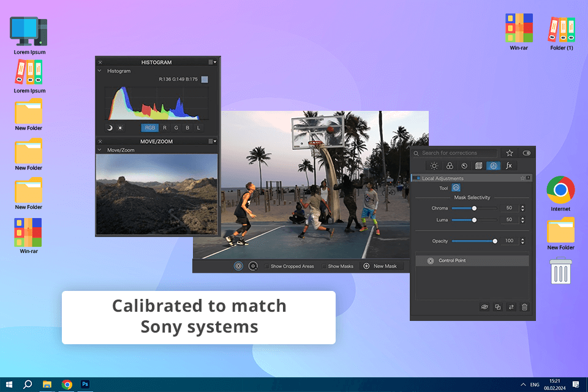This screenshot has height=392, width=588.
Task: Delete the mask with the trash icon
Action: pos(525,307)
